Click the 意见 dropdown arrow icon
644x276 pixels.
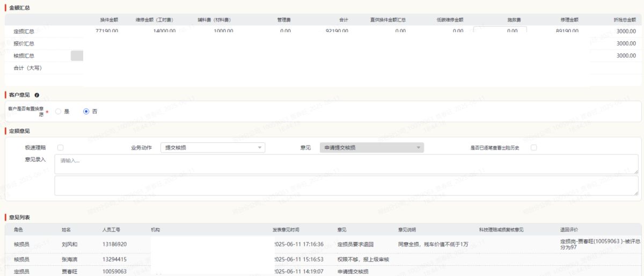click(x=418, y=148)
